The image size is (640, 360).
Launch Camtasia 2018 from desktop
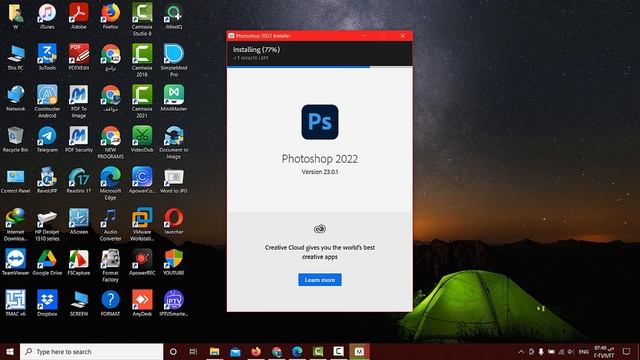pyautogui.click(x=142, y=60)
